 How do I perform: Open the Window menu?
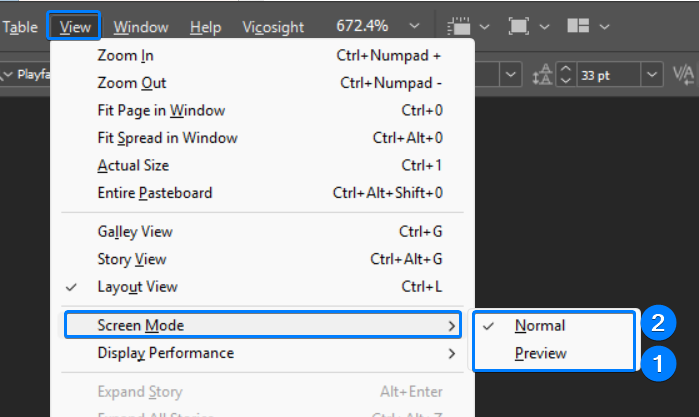point(141,27)
